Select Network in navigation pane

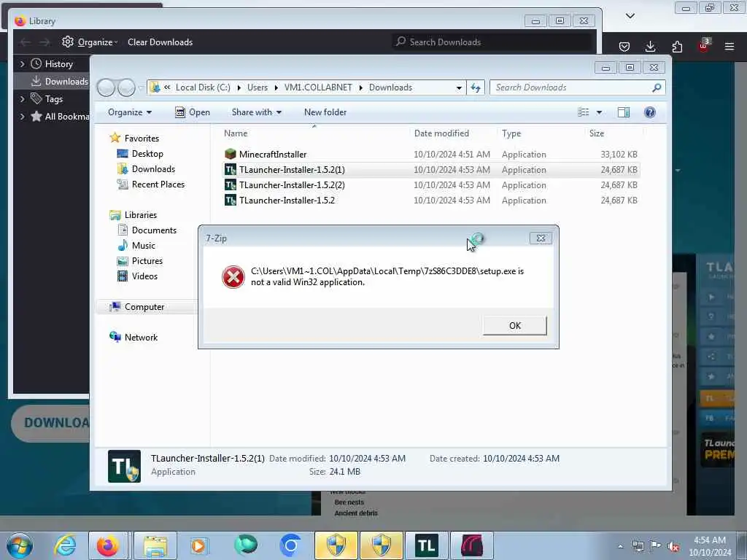pyautogui.click(x=141, y=337)
